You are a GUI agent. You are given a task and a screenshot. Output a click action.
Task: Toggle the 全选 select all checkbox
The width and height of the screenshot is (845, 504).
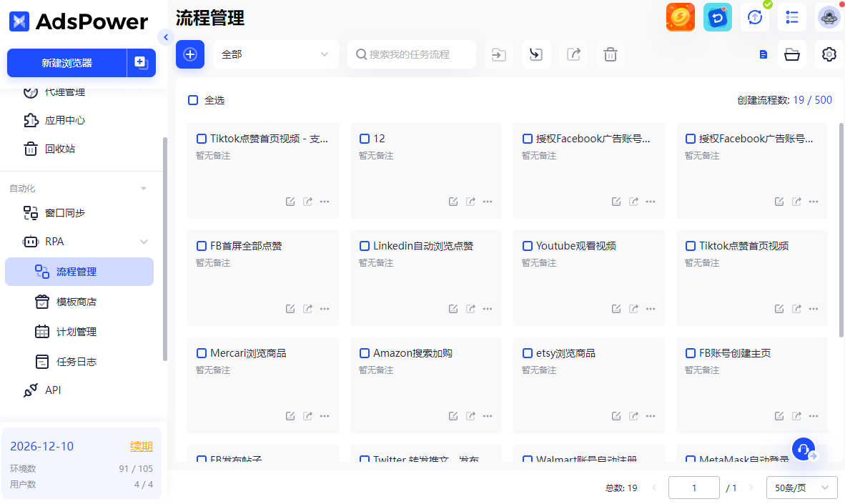pos(193,100)
